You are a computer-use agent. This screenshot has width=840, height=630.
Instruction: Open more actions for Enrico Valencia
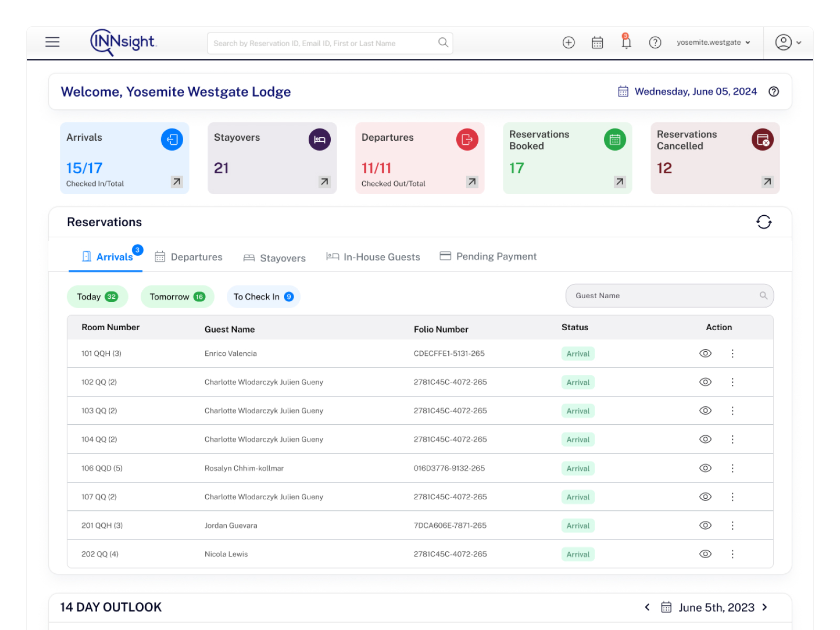pyautogui.click(x=732, y=353)
